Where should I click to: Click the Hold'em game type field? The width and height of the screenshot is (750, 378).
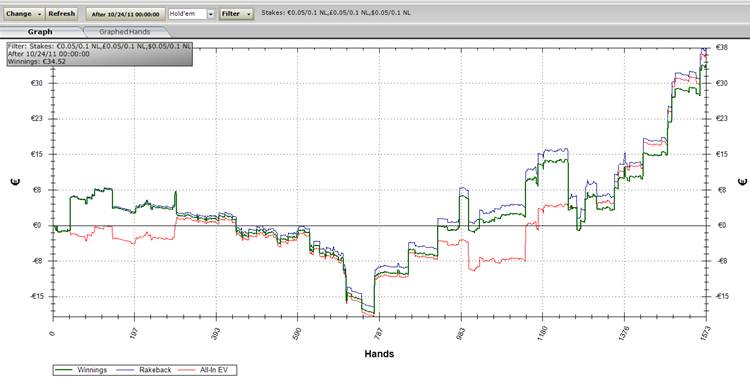coord(188,14)
